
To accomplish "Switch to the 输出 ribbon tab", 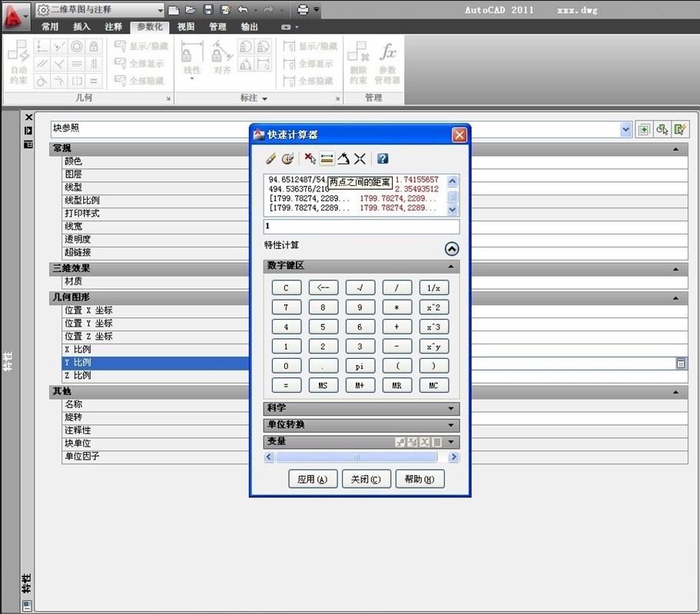I will [249, 27].
